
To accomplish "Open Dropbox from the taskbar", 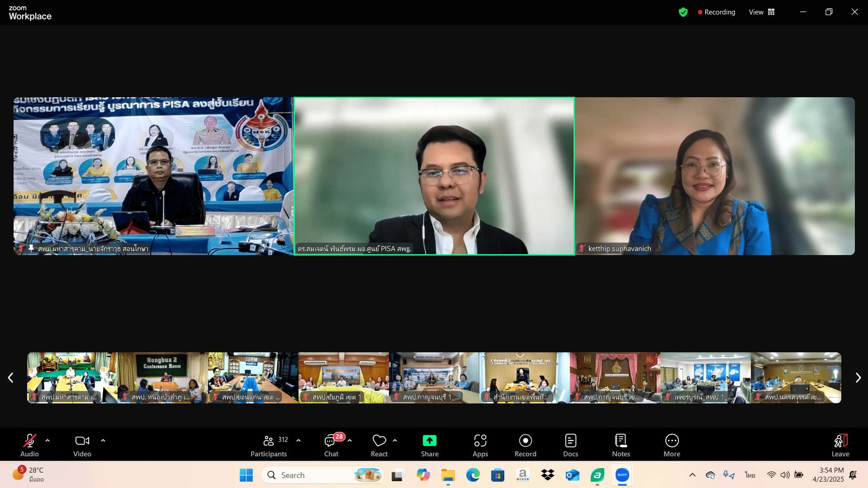I will click(547, 475).
